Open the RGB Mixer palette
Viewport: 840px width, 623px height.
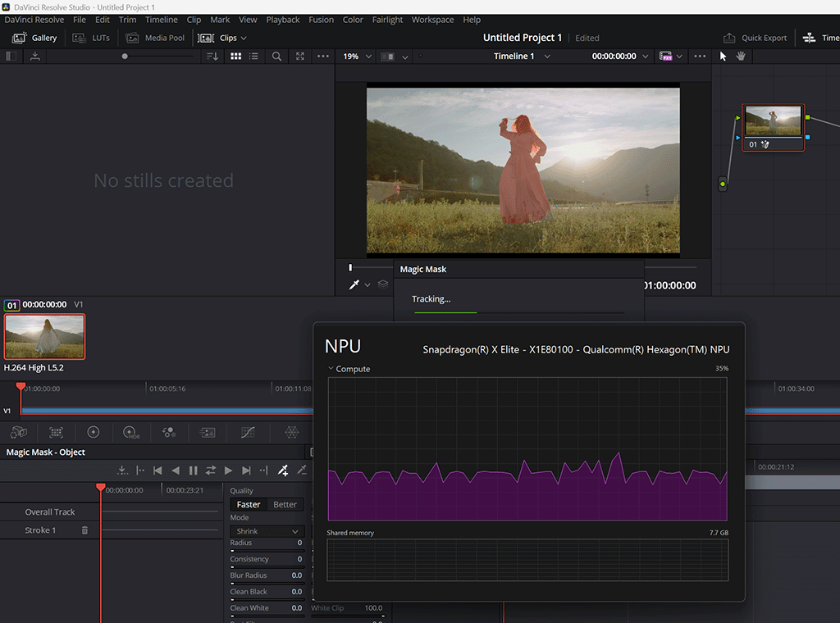pos(169,432)
